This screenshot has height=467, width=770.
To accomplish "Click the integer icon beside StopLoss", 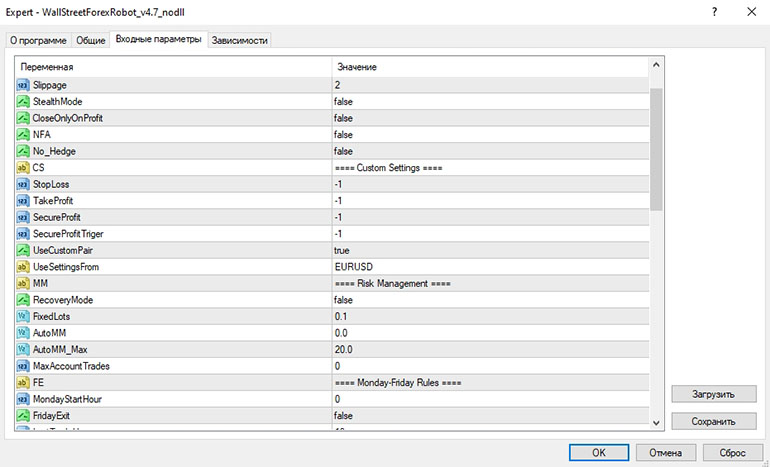I will 23,184.
